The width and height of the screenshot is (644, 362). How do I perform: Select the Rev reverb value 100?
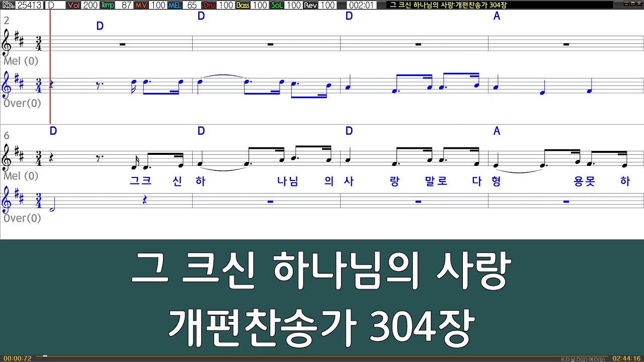[328, 5]
